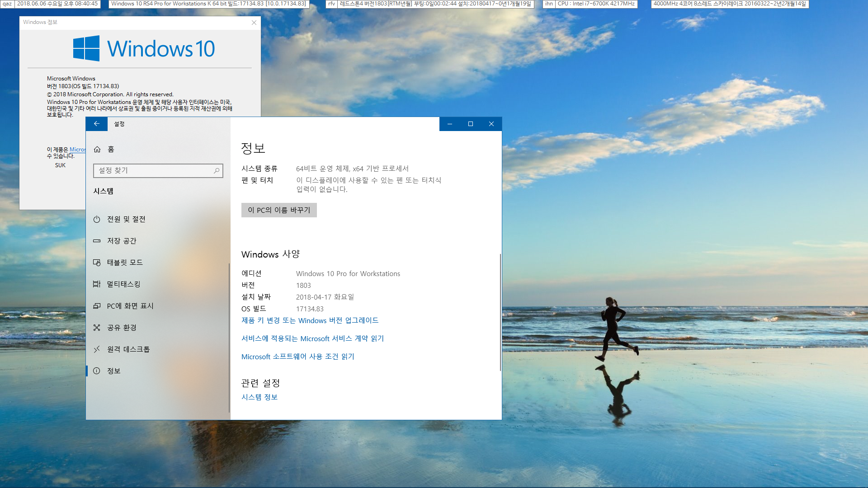Click the 관련 설정 heading
Viewport: 868px width, 488px height.
pyautogui.click(x=260, y=383)
